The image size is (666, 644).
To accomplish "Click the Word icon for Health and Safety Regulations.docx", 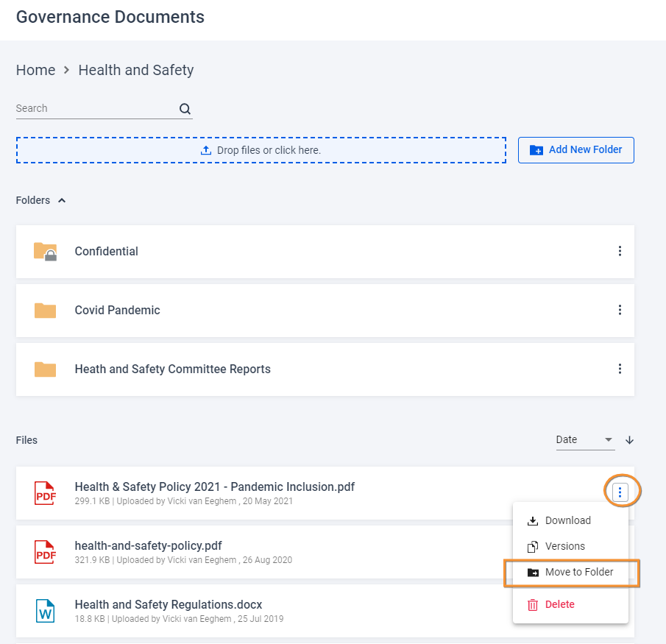I will coord(46,611).
